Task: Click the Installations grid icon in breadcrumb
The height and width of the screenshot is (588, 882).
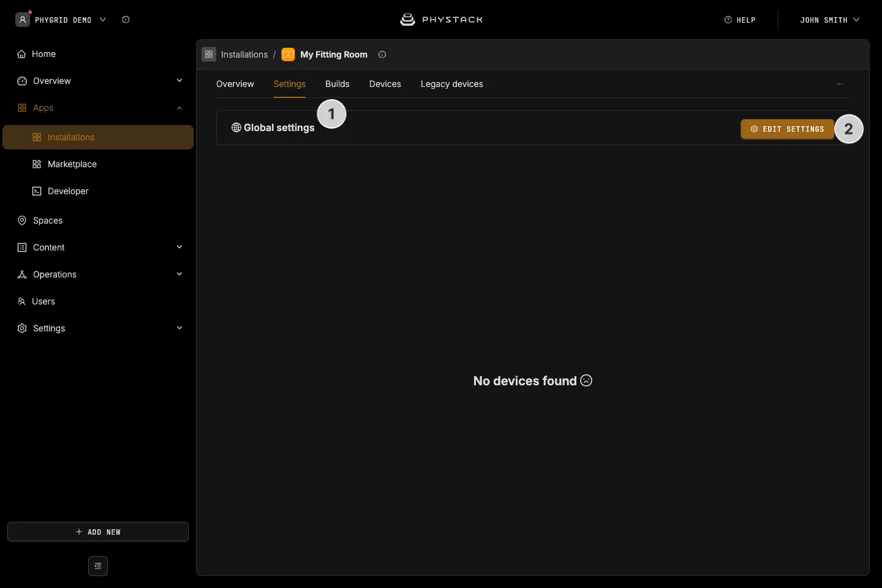Action: click(x=209, y=55)
